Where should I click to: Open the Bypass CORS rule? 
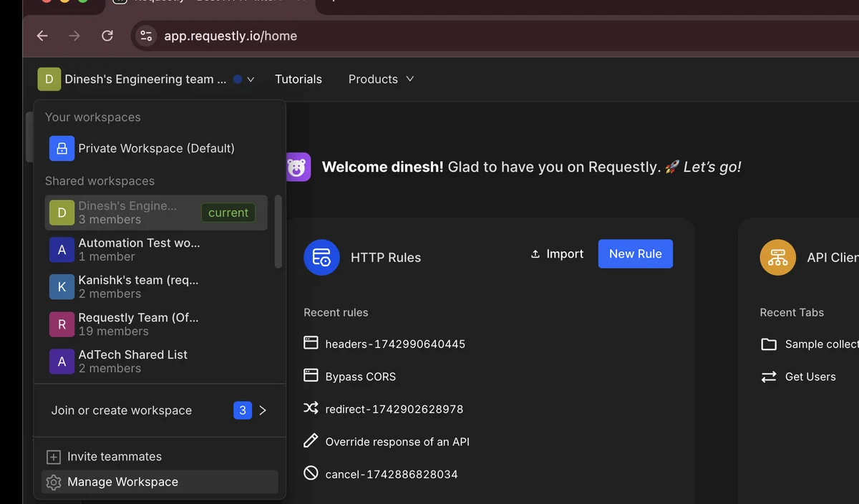[360, 377]
